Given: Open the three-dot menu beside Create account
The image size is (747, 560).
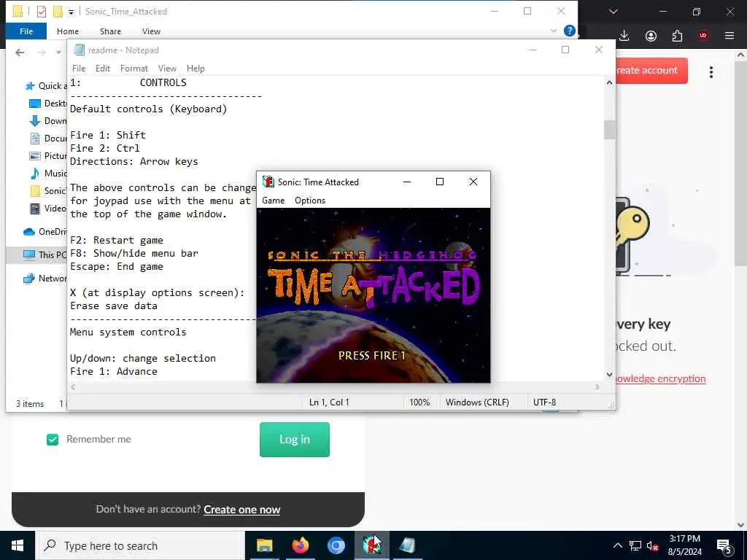Looking at the screenshot, I should pos(711,72).
